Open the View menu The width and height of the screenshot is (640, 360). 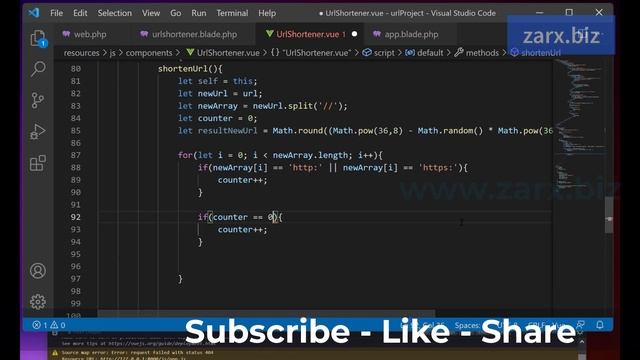pos(151,13)
